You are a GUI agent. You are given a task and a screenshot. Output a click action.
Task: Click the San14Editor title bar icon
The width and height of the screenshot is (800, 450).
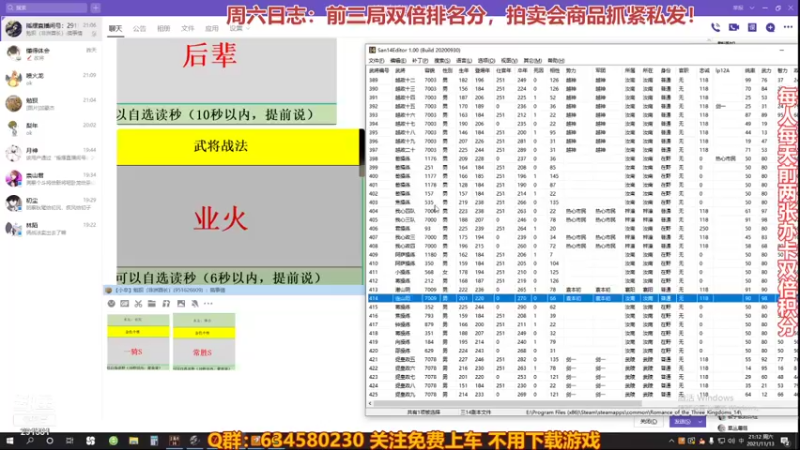click(x=372, y=50)
